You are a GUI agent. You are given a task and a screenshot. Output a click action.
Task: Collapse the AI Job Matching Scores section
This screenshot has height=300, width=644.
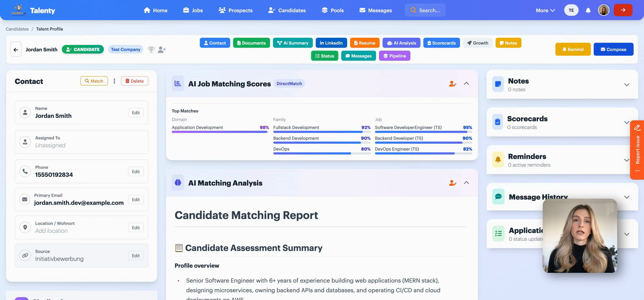(x=466, y=84)
